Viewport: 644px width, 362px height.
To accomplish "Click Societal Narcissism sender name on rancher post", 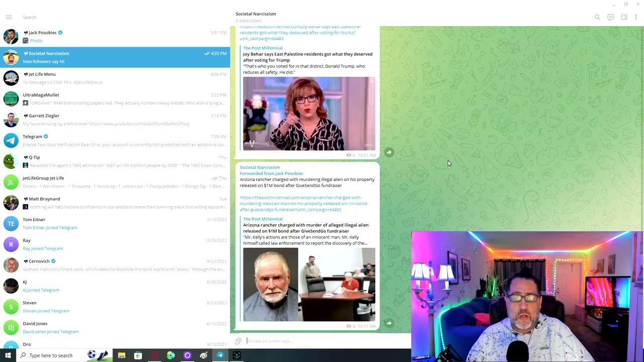I will point(260,167).
